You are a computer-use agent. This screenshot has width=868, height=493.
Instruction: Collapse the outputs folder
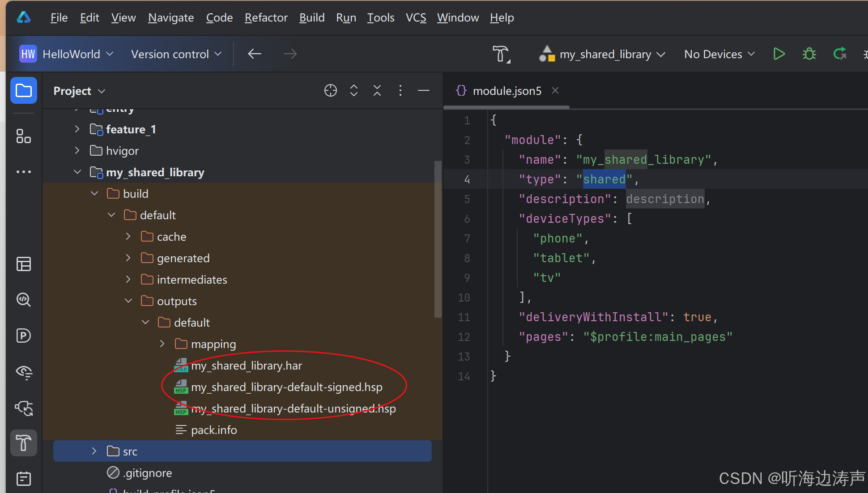click(x=128, y=301)
